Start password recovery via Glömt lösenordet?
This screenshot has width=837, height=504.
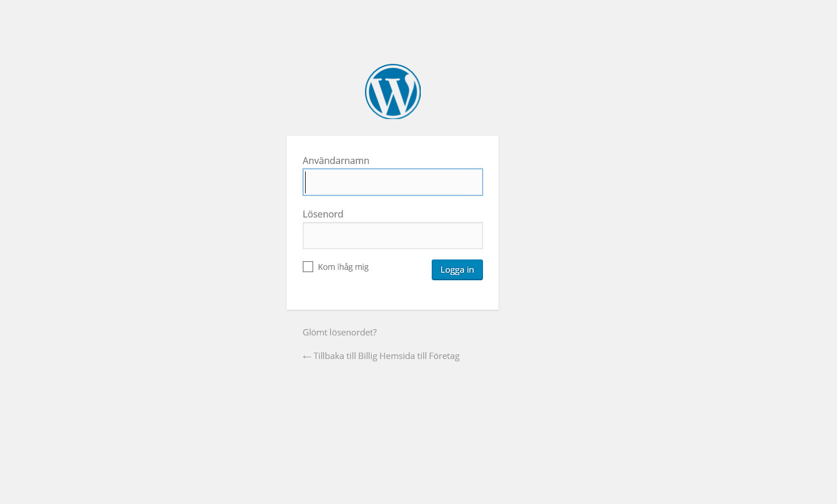tap(340, 332)
